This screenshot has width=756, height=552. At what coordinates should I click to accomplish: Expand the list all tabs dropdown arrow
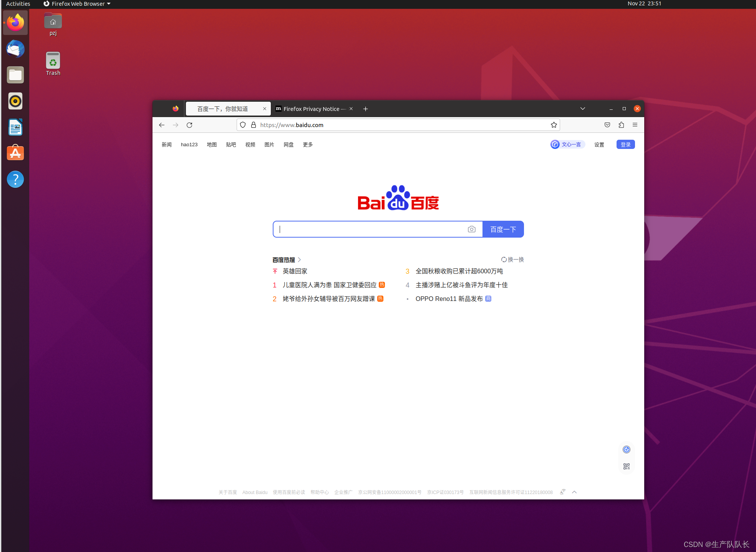click(x=583, y=109)
